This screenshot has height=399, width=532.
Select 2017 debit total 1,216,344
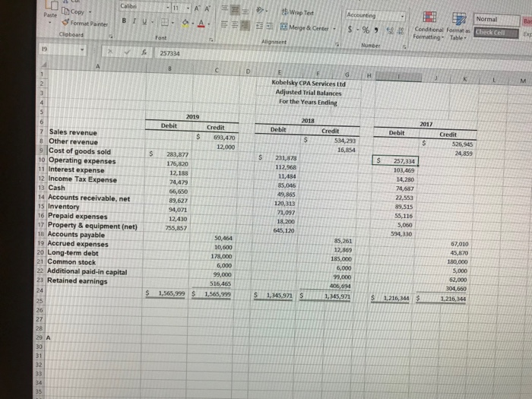pos(391,298)
